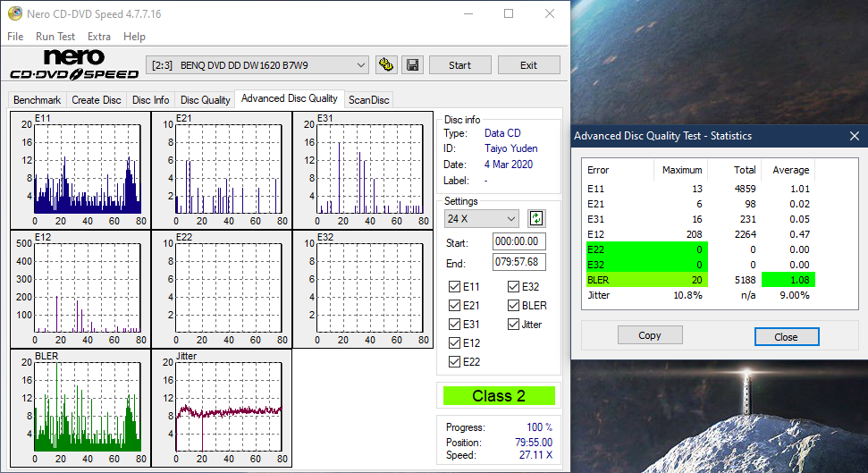Screen dimensions: 868x473
Task: Click the E32 empty graph panel
Action: coord(363,289)
